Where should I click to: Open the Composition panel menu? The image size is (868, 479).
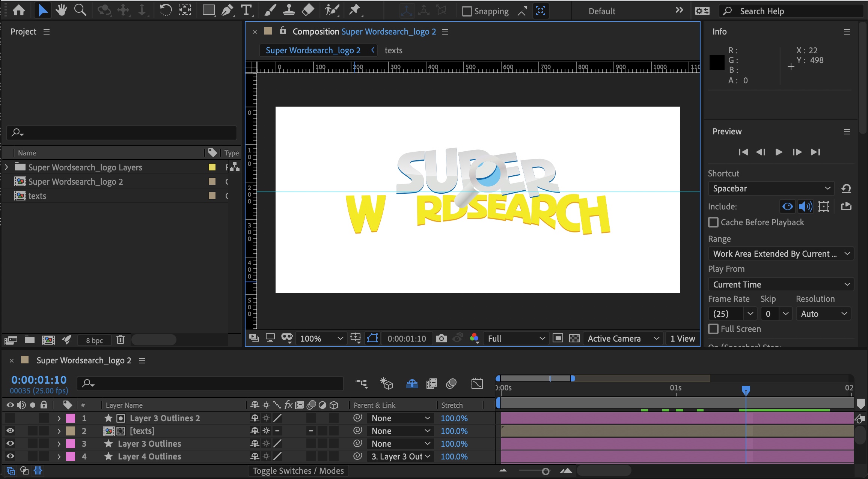(445, 32)
